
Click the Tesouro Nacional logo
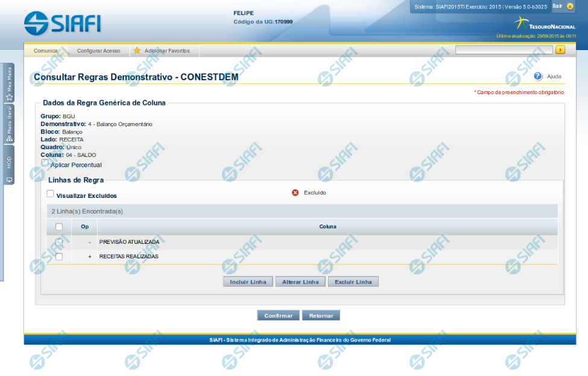[544, 24]
